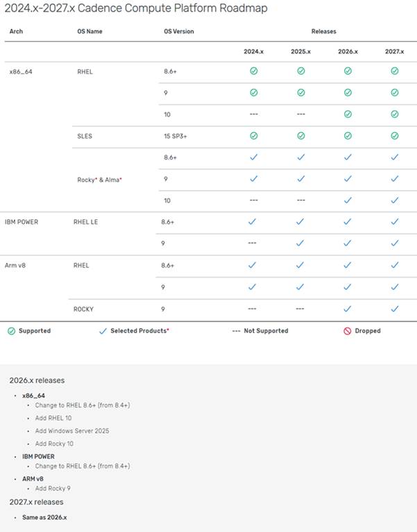
Task: Click the Arm v8 architecture cell
Action: (15, 266)
